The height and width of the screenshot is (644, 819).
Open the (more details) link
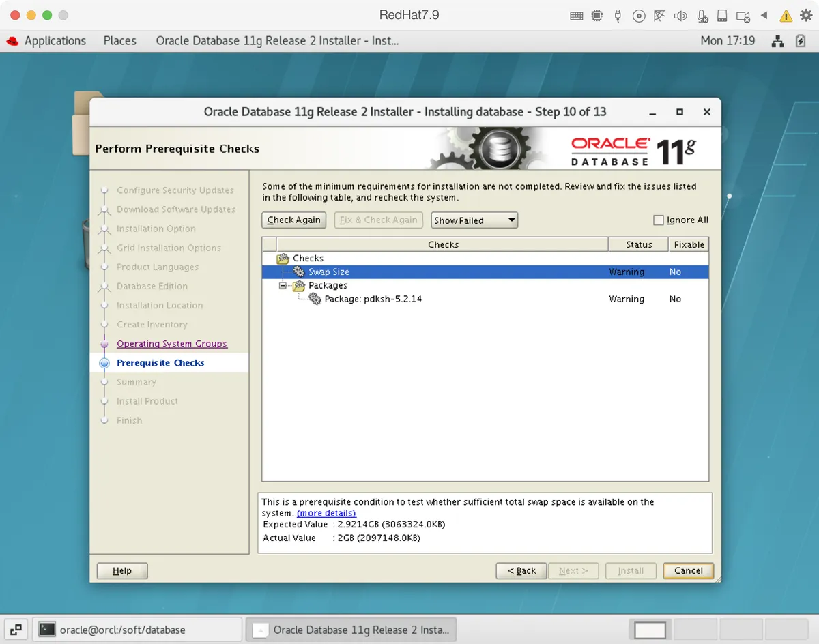click(x=326, y=513)
